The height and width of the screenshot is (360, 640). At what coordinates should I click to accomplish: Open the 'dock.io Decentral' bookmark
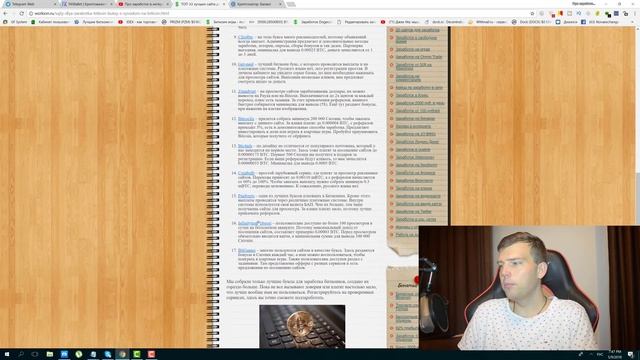click(444, 22)
